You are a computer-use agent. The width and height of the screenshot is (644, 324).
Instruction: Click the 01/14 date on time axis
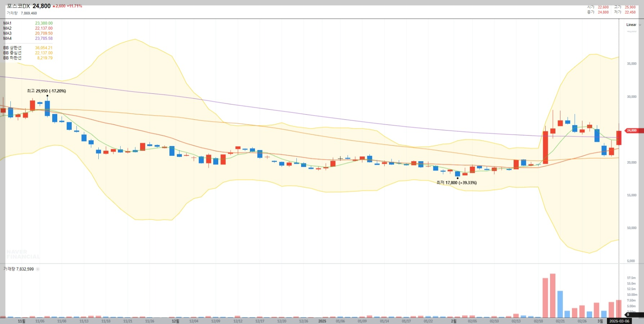(x=384, y=321)
